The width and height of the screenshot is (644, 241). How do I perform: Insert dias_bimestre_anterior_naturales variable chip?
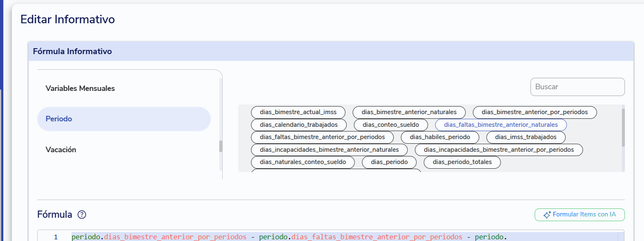coord(409,112)
